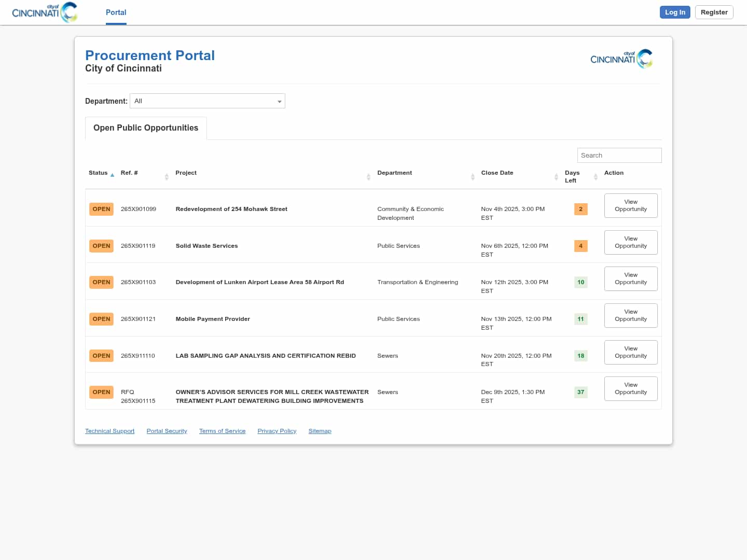View Opportunity for Redevelopment of 254 Mohawk Street
This screenshot has height=560, width=747.
tap(631, 206)
